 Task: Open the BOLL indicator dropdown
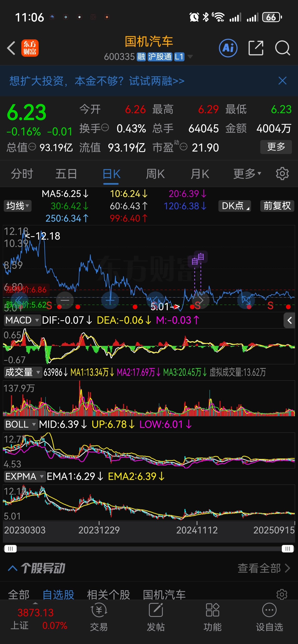pos(21,424)
